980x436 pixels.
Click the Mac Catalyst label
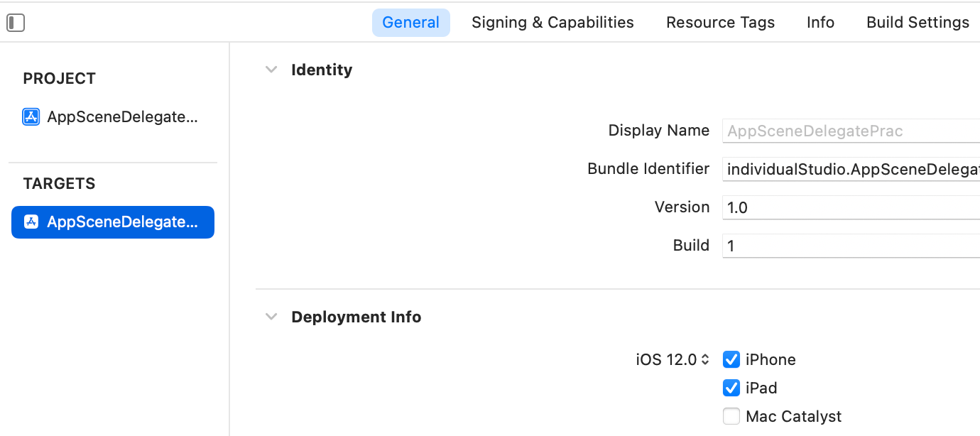point(793,416)
